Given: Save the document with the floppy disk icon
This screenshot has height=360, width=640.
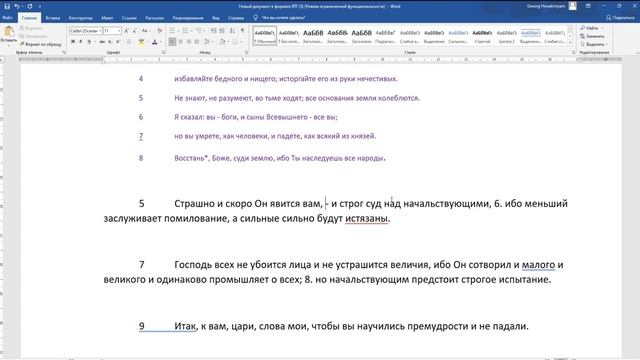Looking at the screenshot, I should [7, 6].
